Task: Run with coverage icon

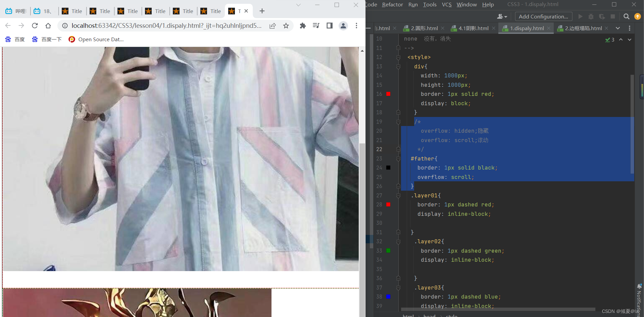Action: click(x=602, y=16)
